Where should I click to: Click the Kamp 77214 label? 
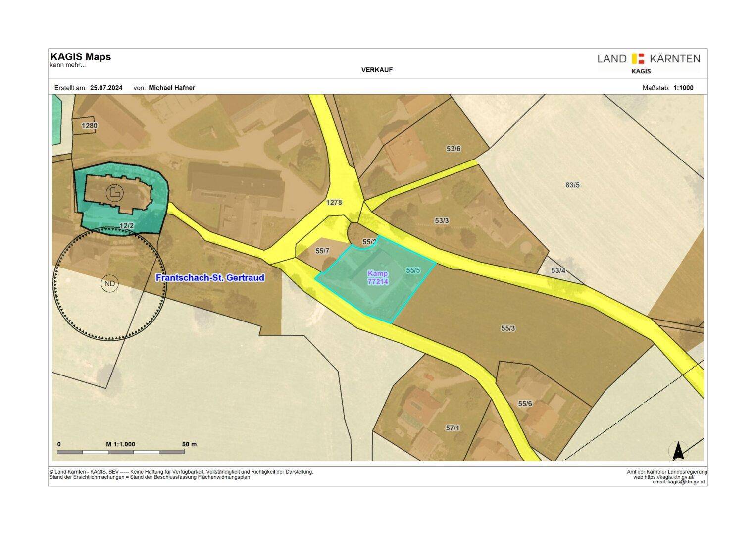coord(378,277)
